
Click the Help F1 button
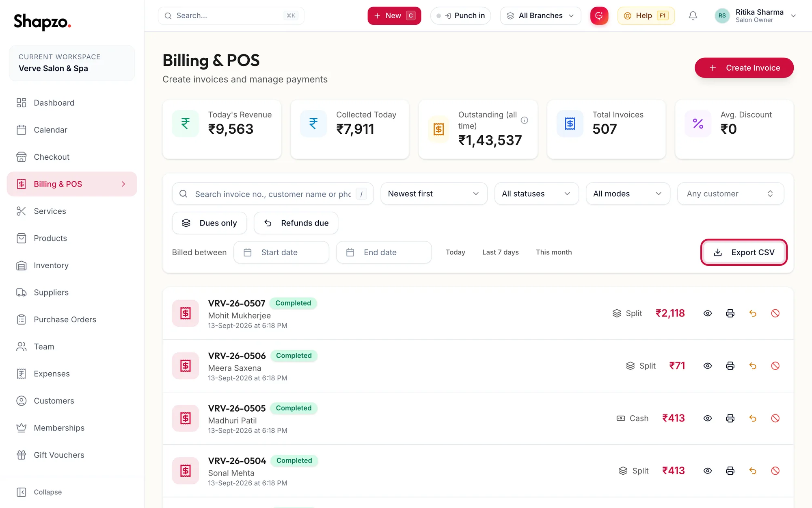646,16
